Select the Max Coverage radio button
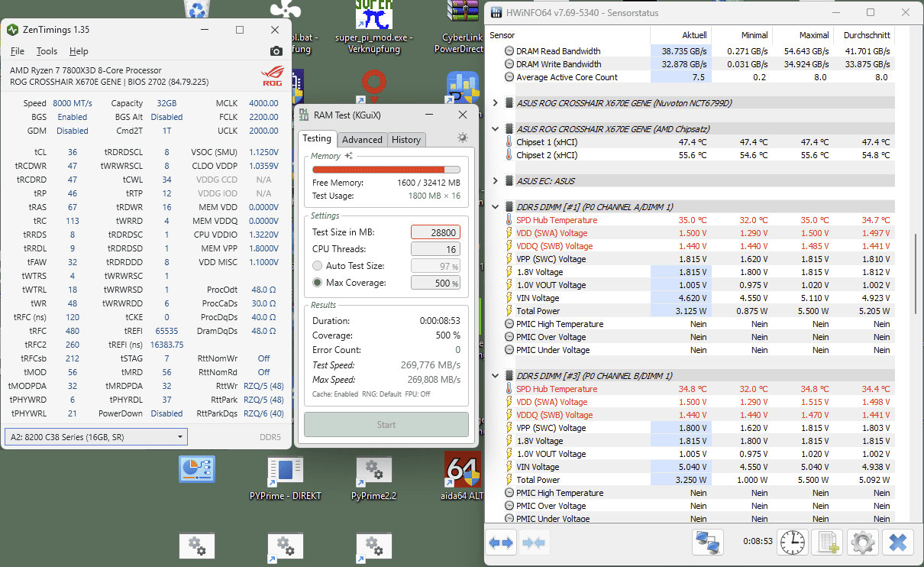 coord(318,283)
